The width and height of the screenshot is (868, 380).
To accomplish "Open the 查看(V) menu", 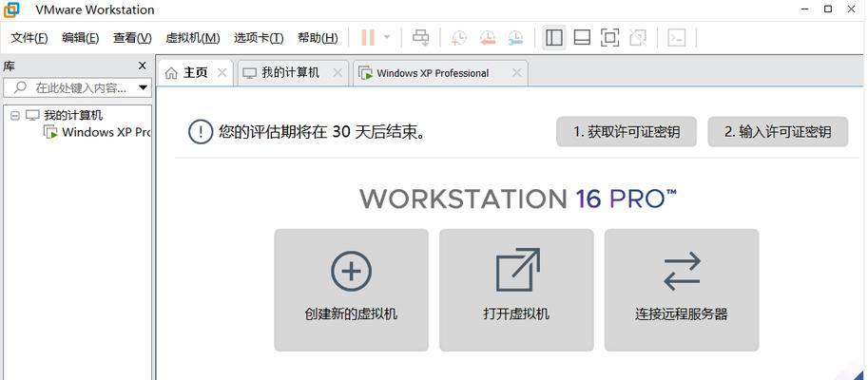I will 132,38.
